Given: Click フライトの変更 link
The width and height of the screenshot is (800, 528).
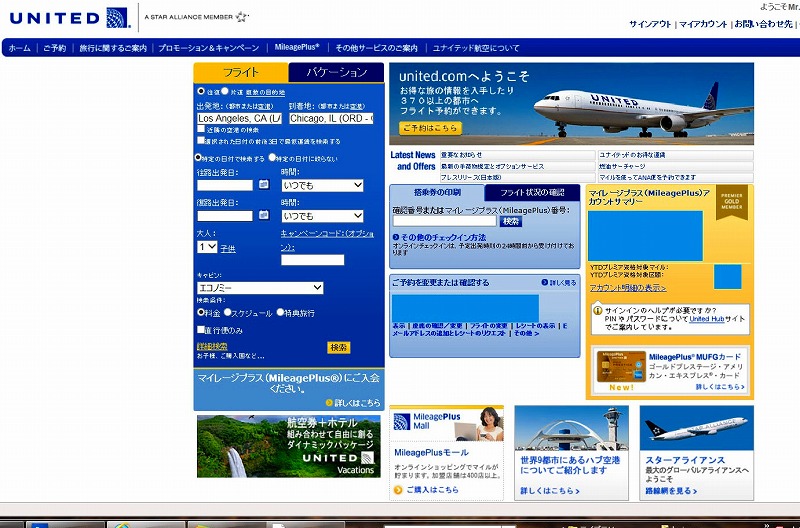Looking at the screenshot, I should coord(488,325).
